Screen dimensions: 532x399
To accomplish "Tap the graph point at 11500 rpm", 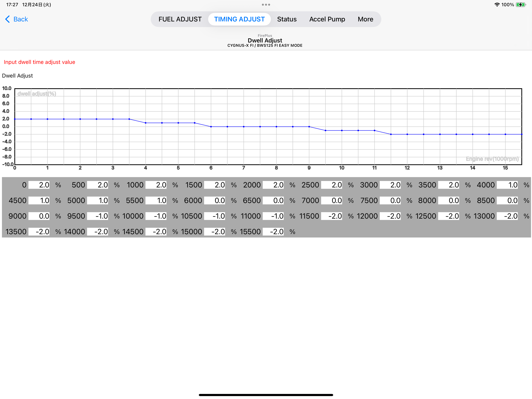I will point(391,134).
